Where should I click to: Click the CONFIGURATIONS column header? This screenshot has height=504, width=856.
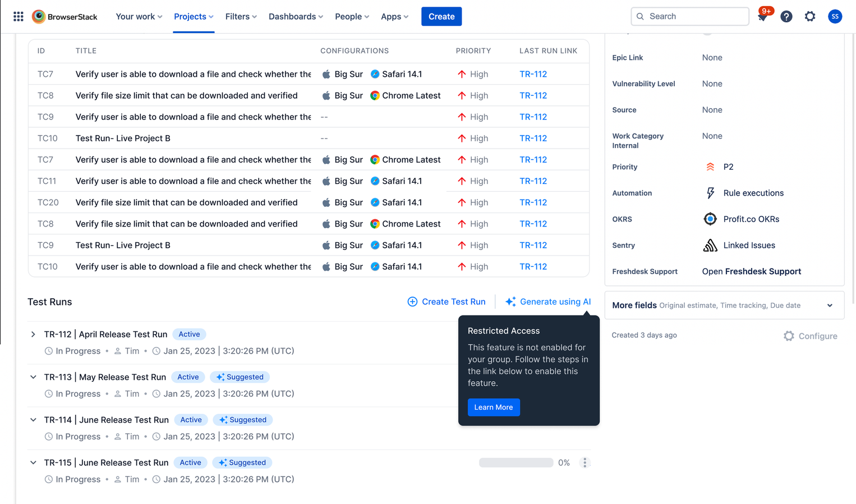click(355, 51)
